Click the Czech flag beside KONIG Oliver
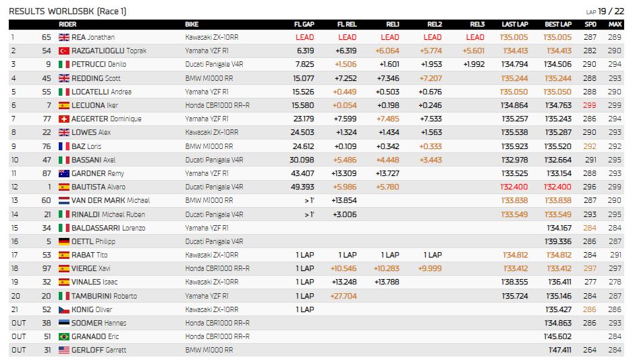639x364 pixels. coord(64,309)
